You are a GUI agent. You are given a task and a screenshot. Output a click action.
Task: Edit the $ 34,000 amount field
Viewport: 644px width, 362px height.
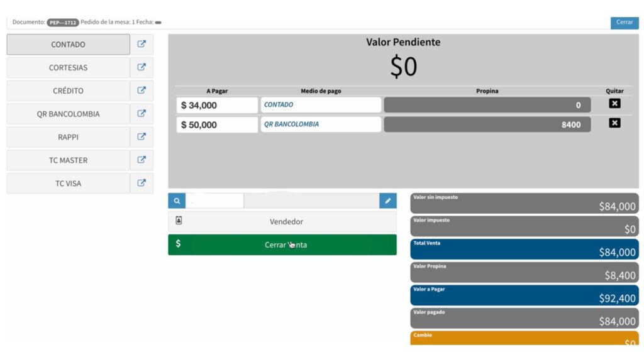coord(216,106)
